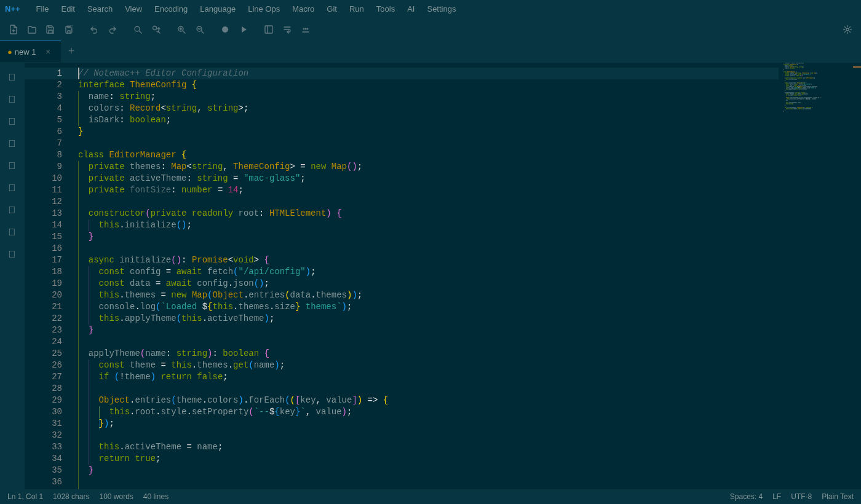Open the Language menu
Screen dimensions: 861x504
click(217, 9)
